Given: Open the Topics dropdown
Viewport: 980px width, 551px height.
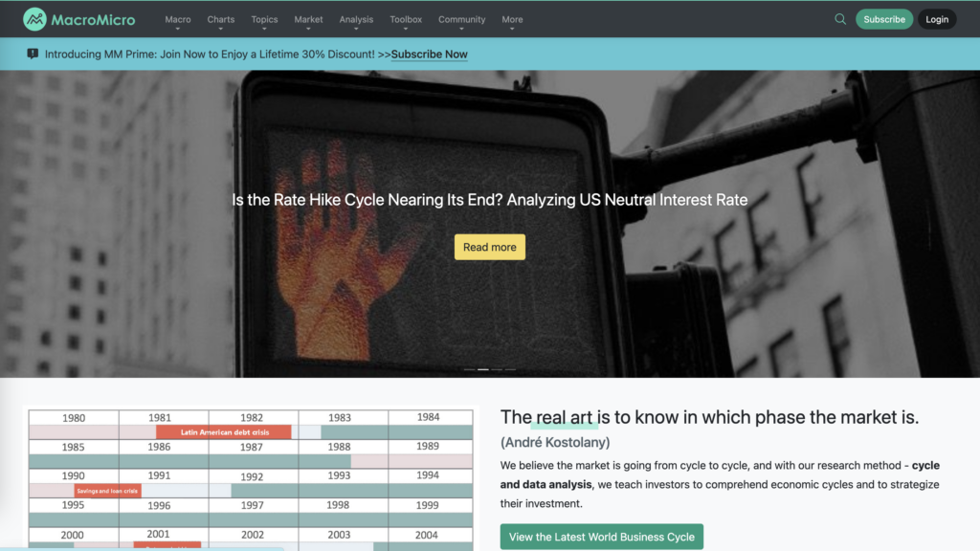Looking at the screenshot, I should coord(263,18).
